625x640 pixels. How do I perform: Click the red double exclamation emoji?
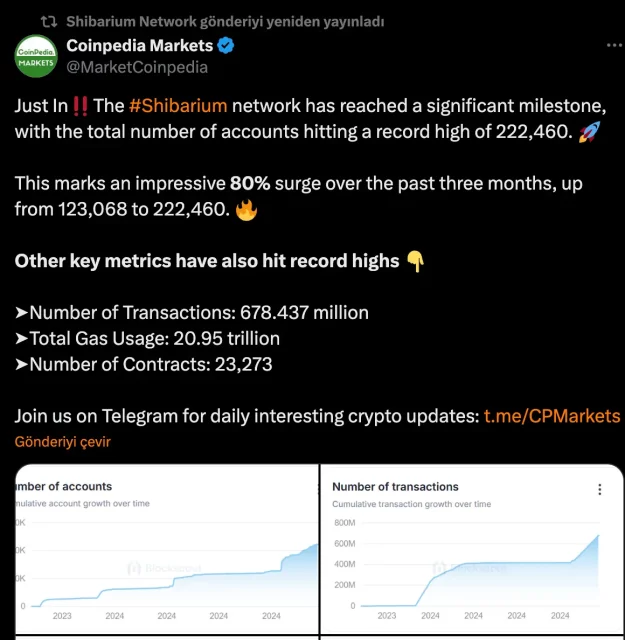point(80,107)
